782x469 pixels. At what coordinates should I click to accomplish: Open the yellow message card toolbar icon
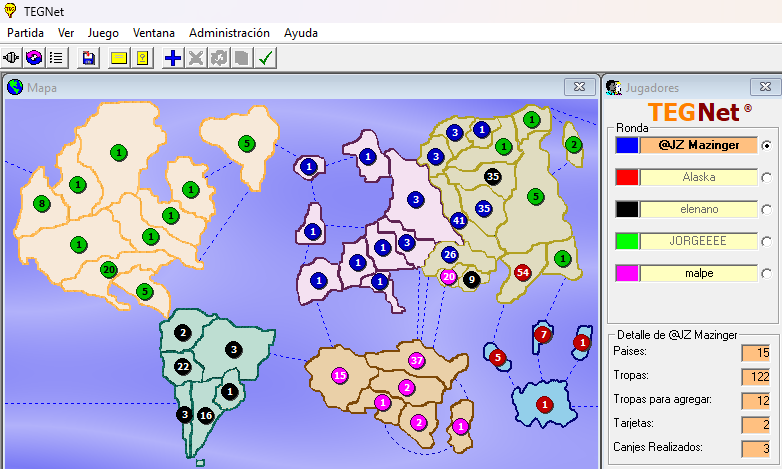[x=119, y=58]
